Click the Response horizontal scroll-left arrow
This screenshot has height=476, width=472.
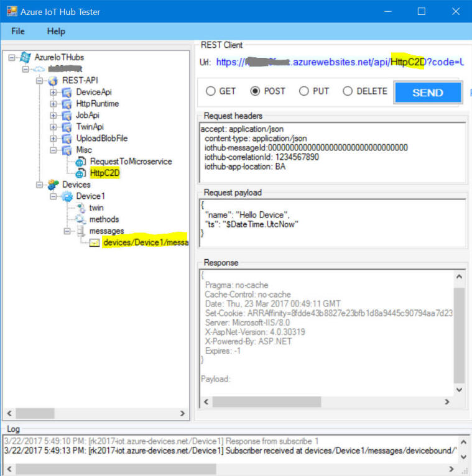pos(206,401)
